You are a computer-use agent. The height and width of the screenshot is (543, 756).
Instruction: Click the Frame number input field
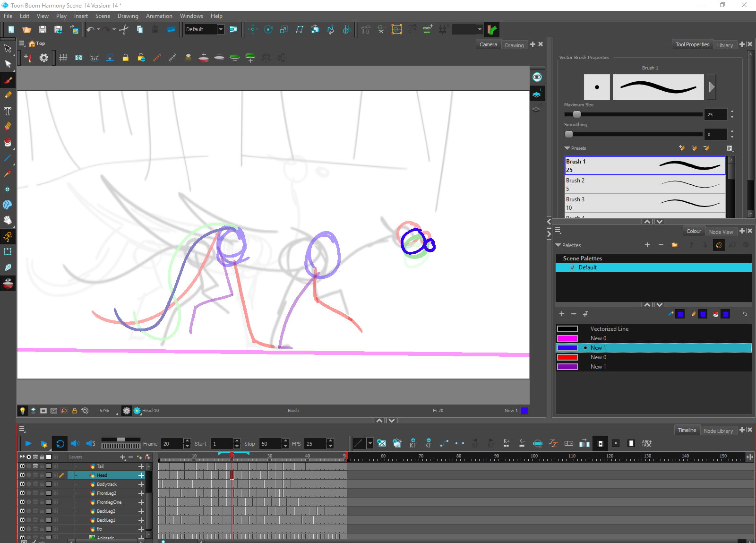pyautogui.click(x=172, y=444)
